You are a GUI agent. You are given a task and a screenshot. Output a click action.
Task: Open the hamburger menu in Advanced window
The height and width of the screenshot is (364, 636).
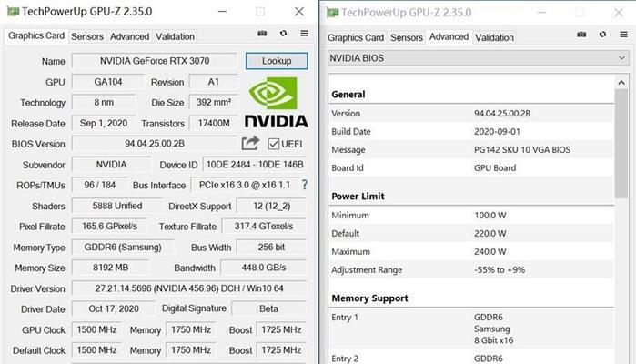click(624, 35)
